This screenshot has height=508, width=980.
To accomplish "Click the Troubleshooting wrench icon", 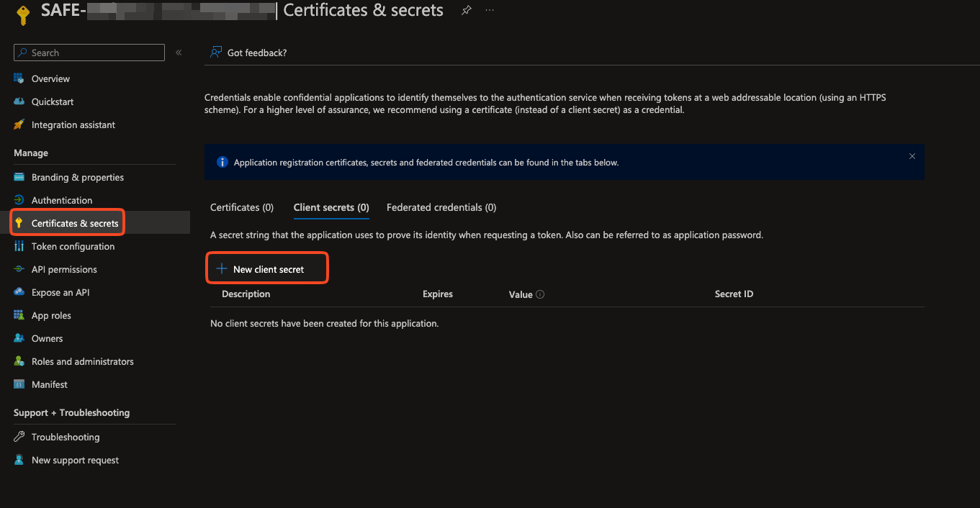I will click(x=19, y=437).
